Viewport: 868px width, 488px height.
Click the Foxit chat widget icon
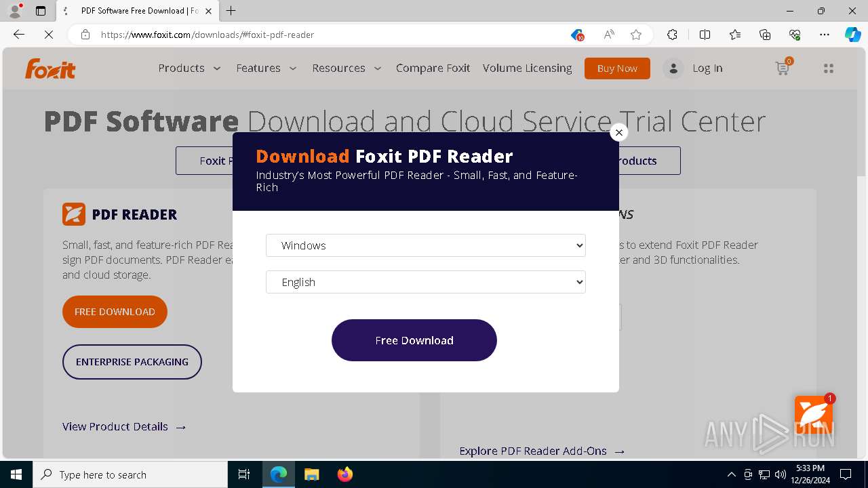[814, 414]
